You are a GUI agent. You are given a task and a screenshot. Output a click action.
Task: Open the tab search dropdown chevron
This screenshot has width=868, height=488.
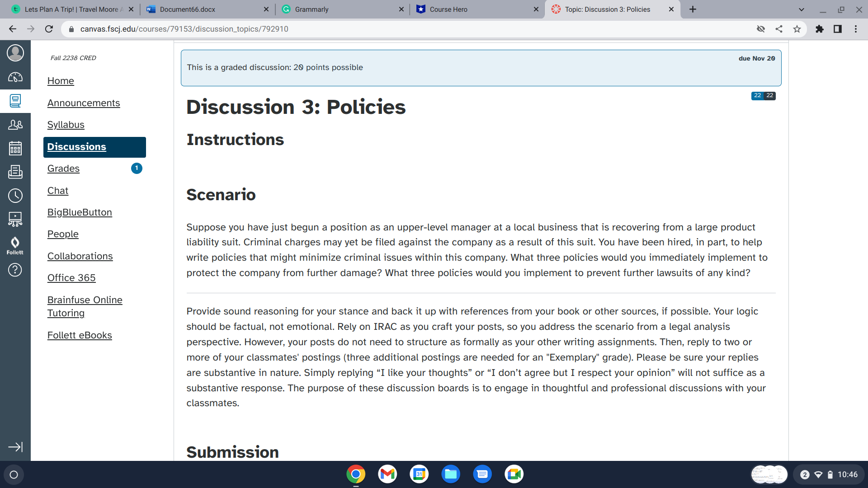coord(801,9)
